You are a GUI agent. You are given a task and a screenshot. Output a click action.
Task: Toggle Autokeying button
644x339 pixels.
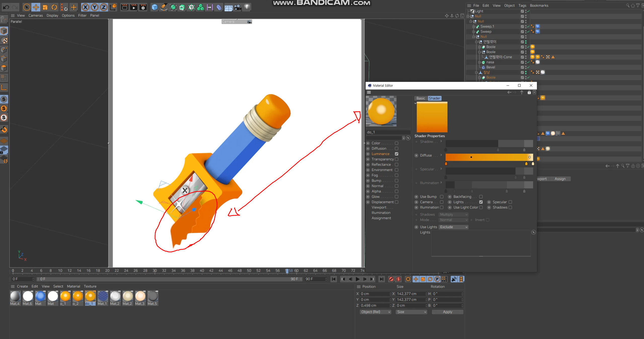point(399,279)
